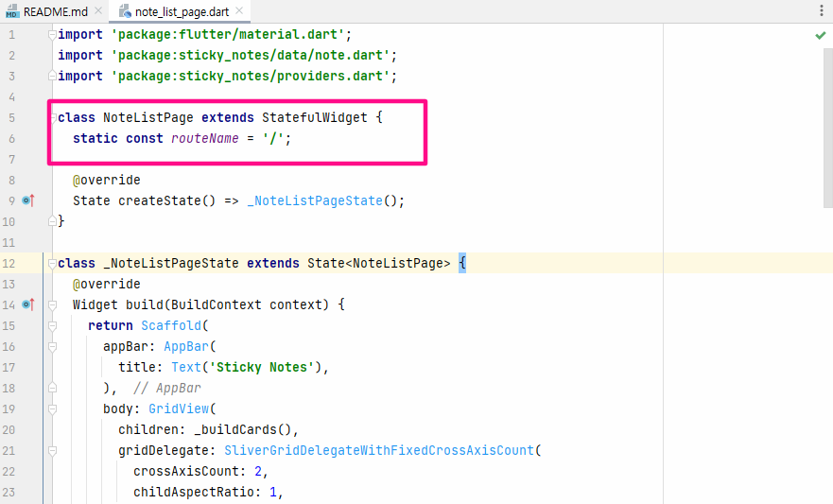Image resolution: width=833 pixels, height=504 pixels.
Task: Click the override gutter icon beside Widget build
Action: [27, 304]
